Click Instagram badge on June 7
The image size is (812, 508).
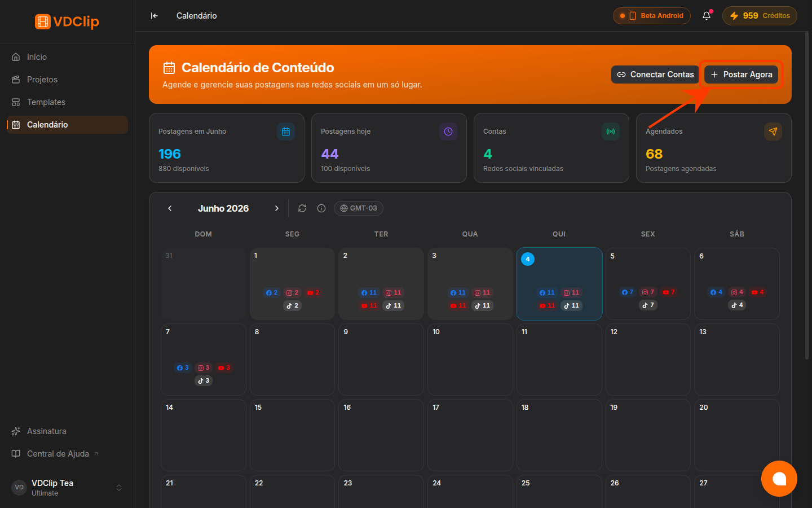(x=204, y=368)
